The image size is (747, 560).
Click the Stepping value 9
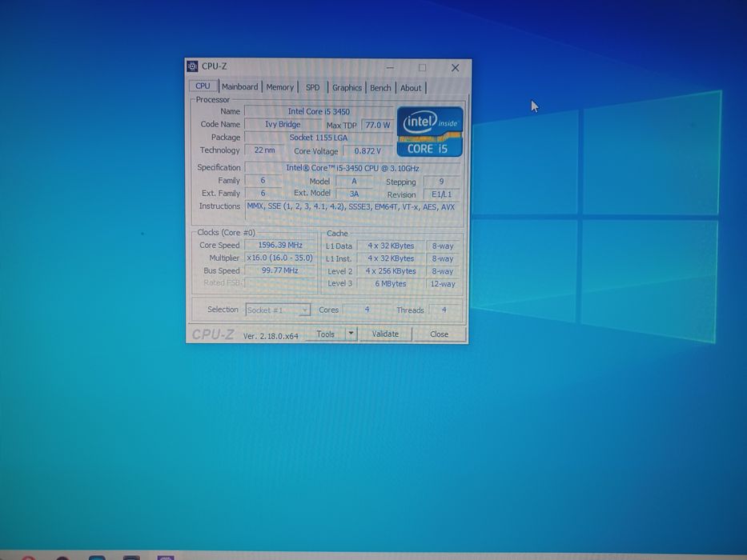(x=442, y=182)
